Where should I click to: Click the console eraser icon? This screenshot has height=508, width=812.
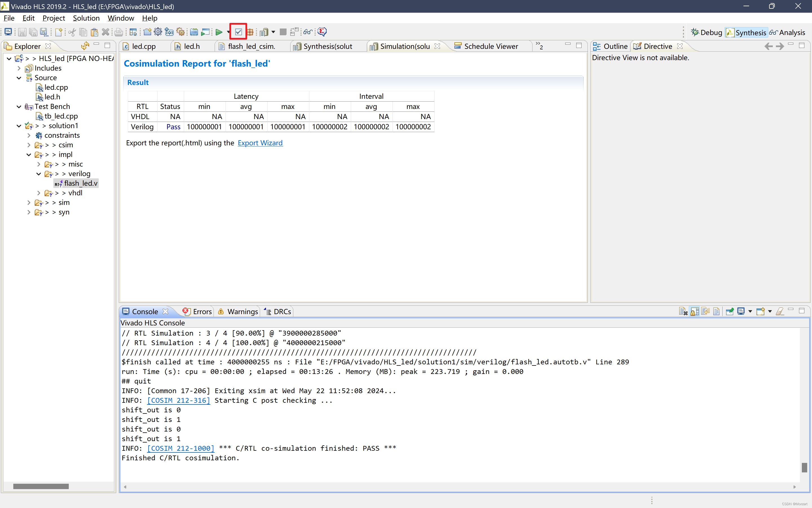point(780,312)
